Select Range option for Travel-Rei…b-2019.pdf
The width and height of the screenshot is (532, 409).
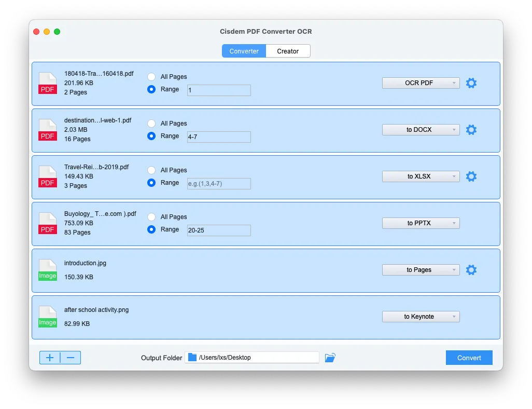151,183
